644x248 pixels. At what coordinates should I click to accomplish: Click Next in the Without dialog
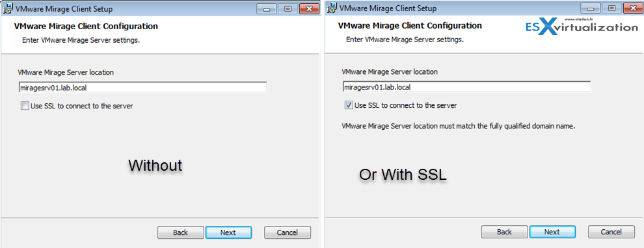pos(228,232)
